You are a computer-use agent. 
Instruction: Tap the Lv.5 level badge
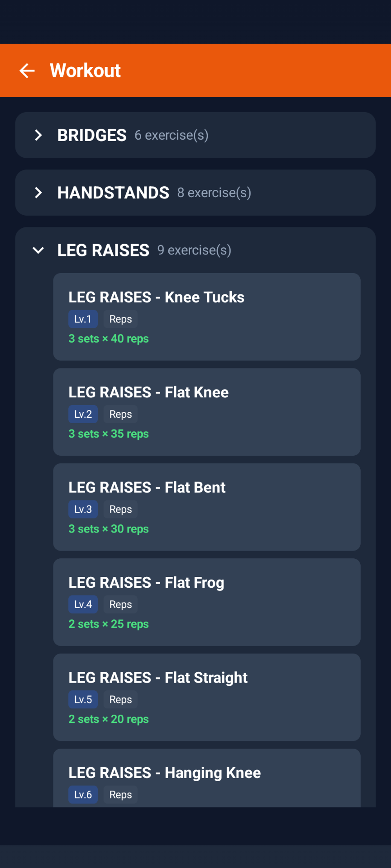(x=83, y=700)
